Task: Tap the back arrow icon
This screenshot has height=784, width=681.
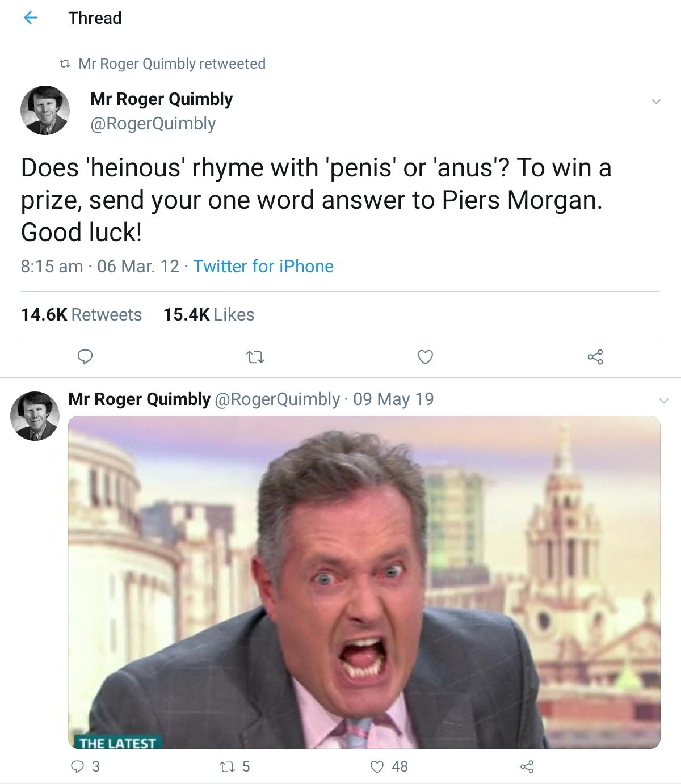Action: point(30,18)
